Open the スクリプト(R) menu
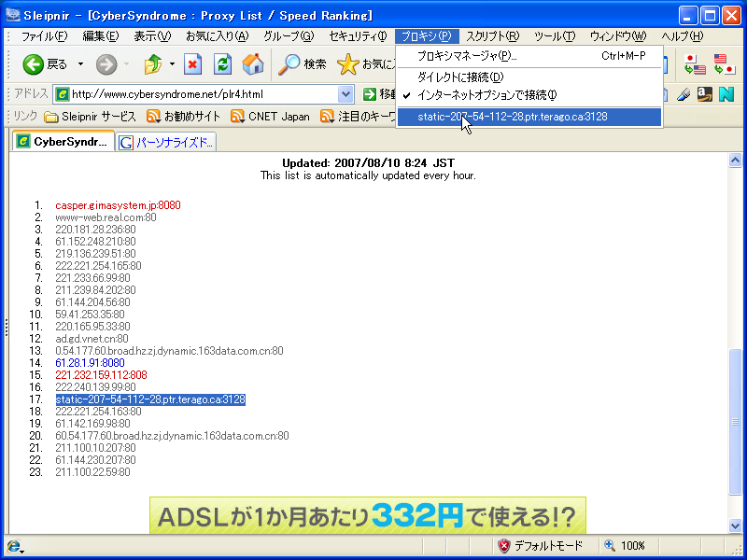This screenshot has width=747, height=560. [493, 36]
